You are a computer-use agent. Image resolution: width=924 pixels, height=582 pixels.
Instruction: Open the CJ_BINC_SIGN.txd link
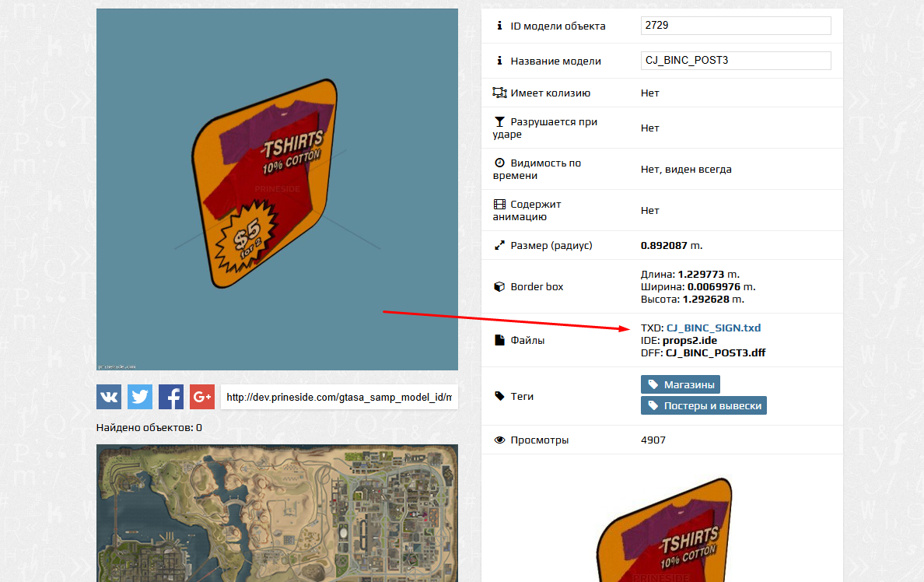click(713, 328)
